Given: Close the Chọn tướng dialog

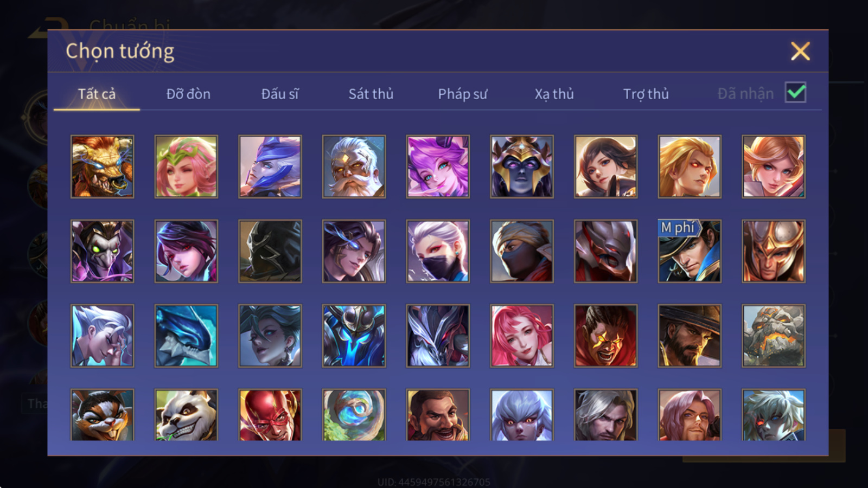Looking at the screenshot, I should point(800,52).
